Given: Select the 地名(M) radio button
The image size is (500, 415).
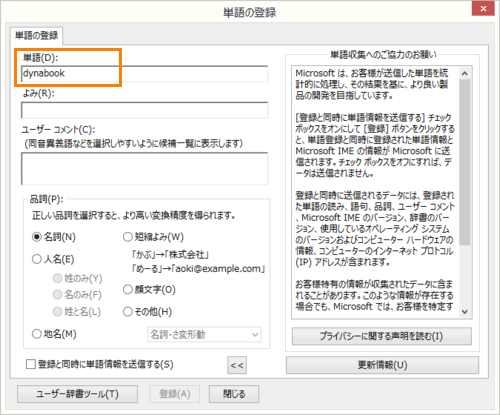Looking at the screenshot, I should click(36, 334).
